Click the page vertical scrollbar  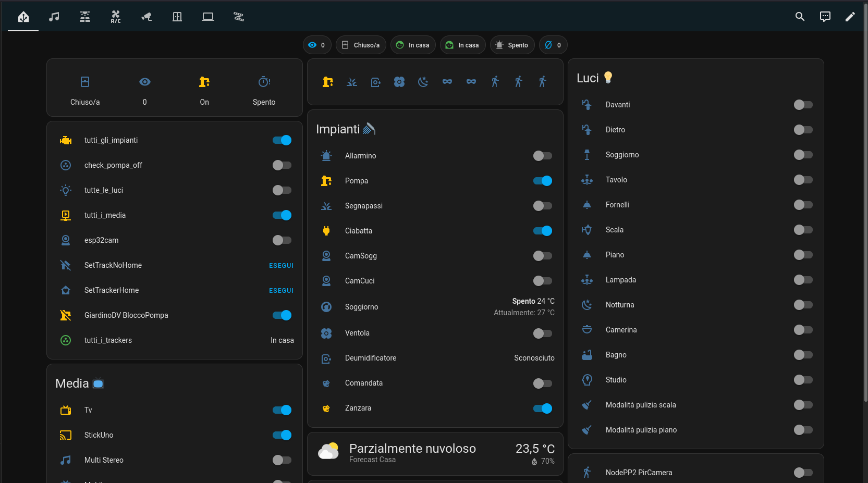865,203
